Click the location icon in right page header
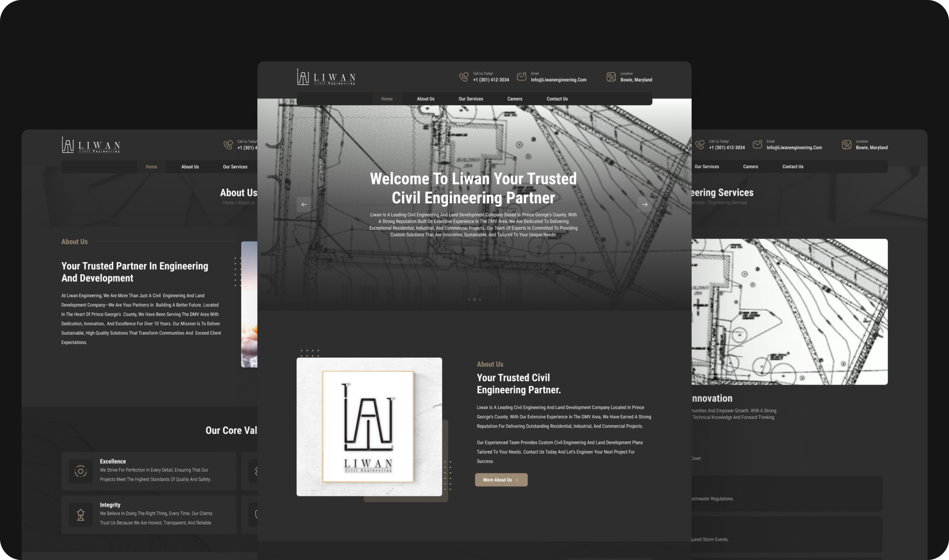The height and width of the screenshot is (560, 949). click(x=846, y=145)
